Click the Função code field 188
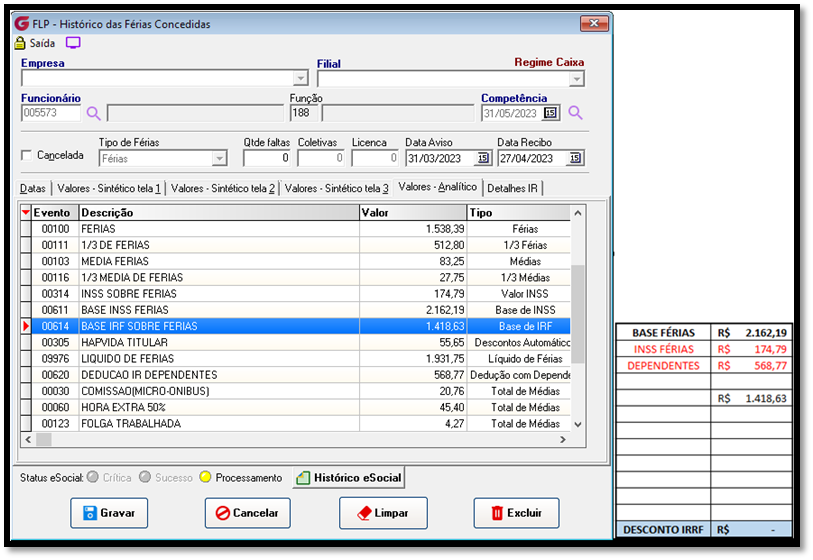This screenshot has height=560, width=813. pyautogui.click(x=303, y=113)
